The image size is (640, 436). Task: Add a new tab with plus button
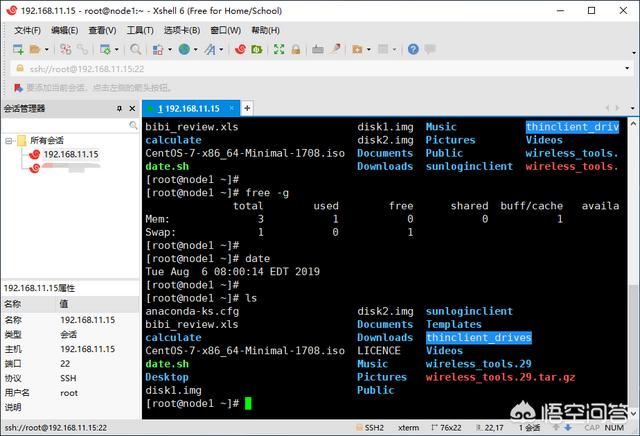point(247,108)
